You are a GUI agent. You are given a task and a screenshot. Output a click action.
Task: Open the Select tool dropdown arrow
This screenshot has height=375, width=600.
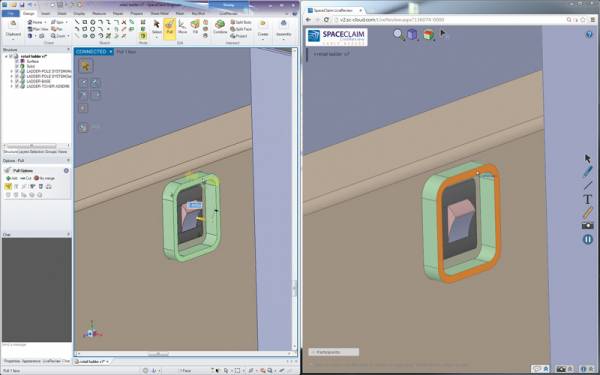157,37
